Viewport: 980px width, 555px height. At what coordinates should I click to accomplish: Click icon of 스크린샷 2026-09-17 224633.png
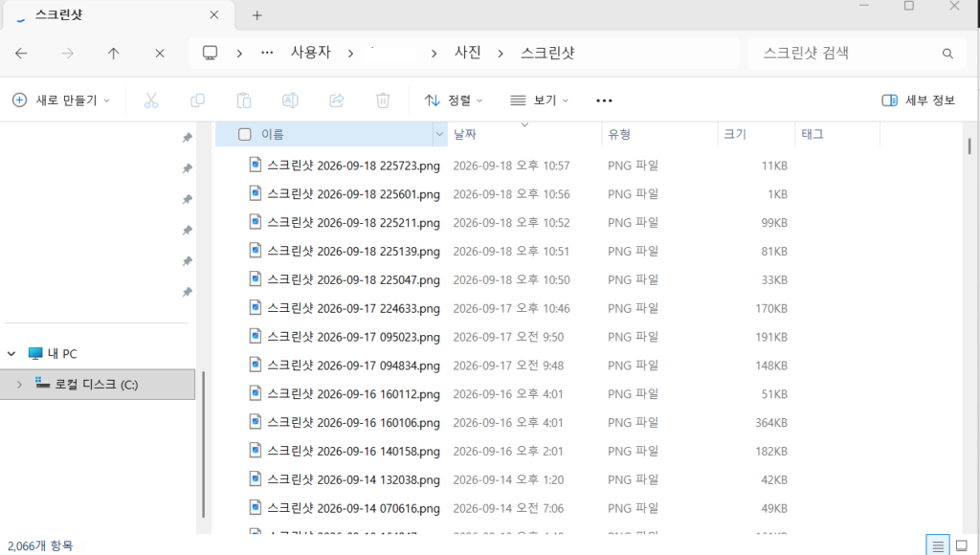(x=255, y=307)
